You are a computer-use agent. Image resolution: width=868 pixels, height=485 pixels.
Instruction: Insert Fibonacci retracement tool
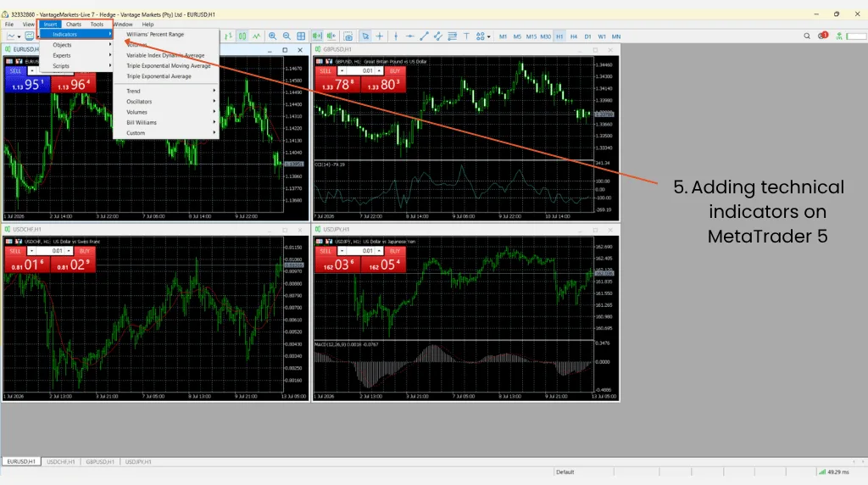click(x=453, y=36)
